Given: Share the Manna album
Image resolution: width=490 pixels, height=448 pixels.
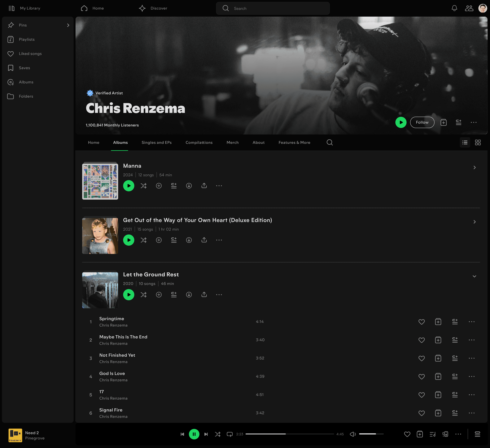Looking at the screenshot, I should pyautogui.click(x=204, y=186).
